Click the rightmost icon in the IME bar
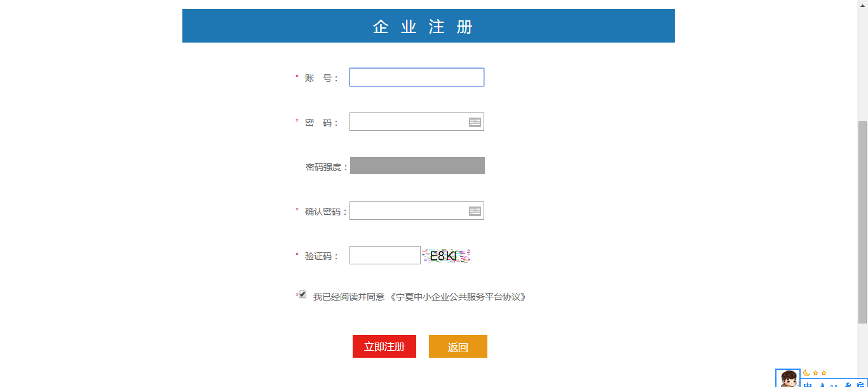The image size is (868, 387). click(861, 384)
